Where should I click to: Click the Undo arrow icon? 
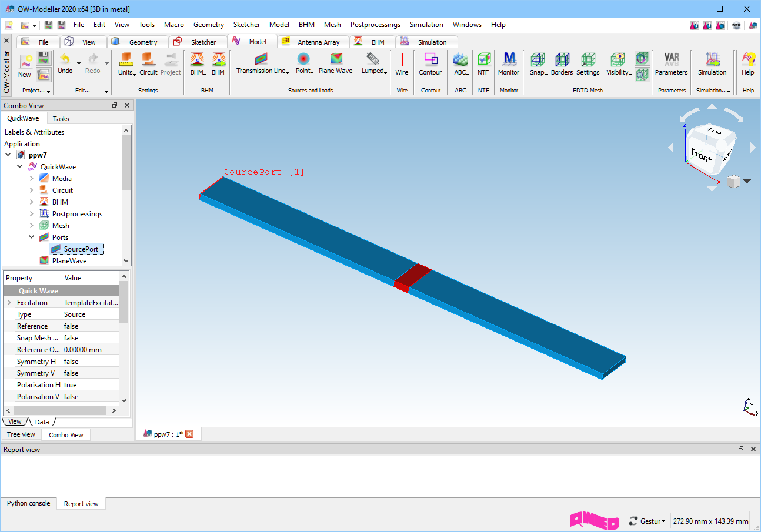click(65, 59)
